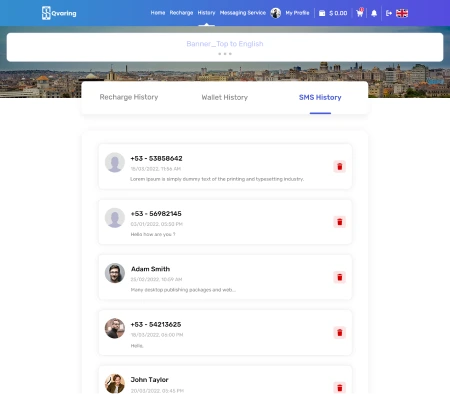
Task: Click the 'Hello how are you ?' message
Action: (x=153, y=234)
